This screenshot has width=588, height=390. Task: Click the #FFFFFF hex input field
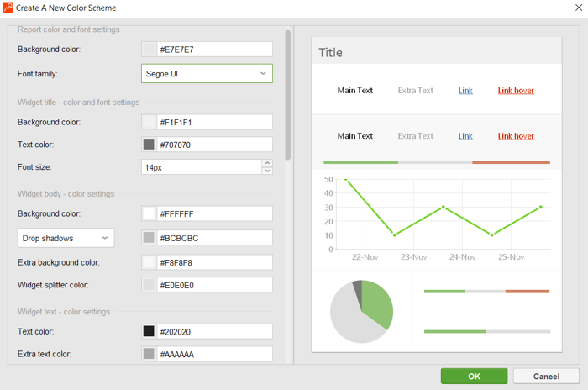[x=214, y=213]
